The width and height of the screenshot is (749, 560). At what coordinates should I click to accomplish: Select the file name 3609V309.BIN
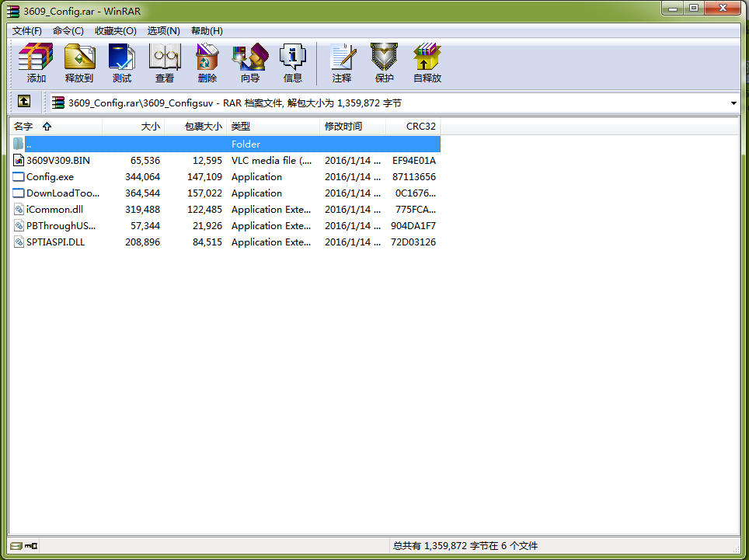pyautogui.click(x=58, y=161)
